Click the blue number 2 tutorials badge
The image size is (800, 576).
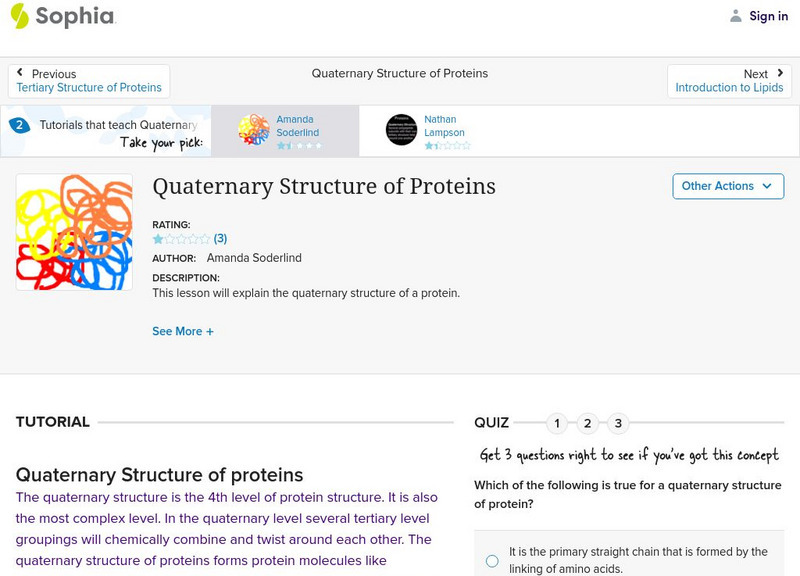[x=19, y=125]
